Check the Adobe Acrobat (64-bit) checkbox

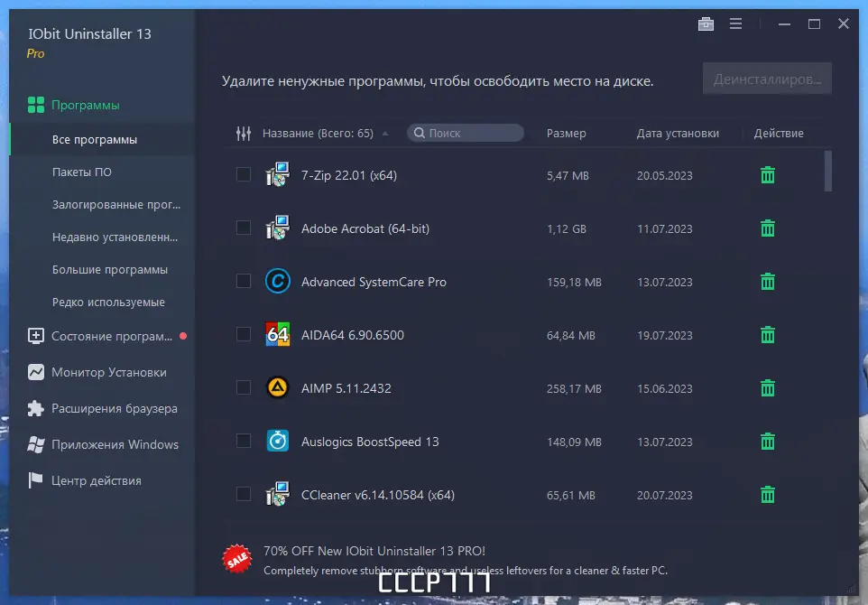[x=244, y=228]
